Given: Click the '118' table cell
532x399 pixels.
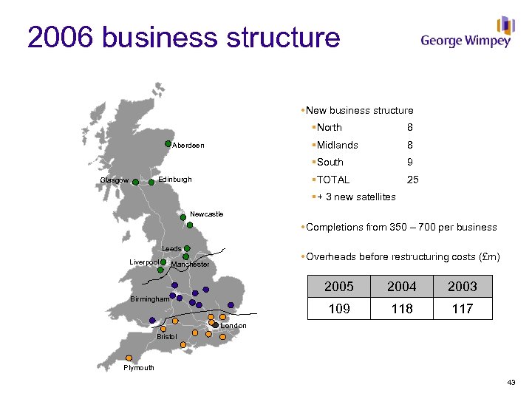Looking at the screenshot, I should pyautogui.click(x=402, y=308).
